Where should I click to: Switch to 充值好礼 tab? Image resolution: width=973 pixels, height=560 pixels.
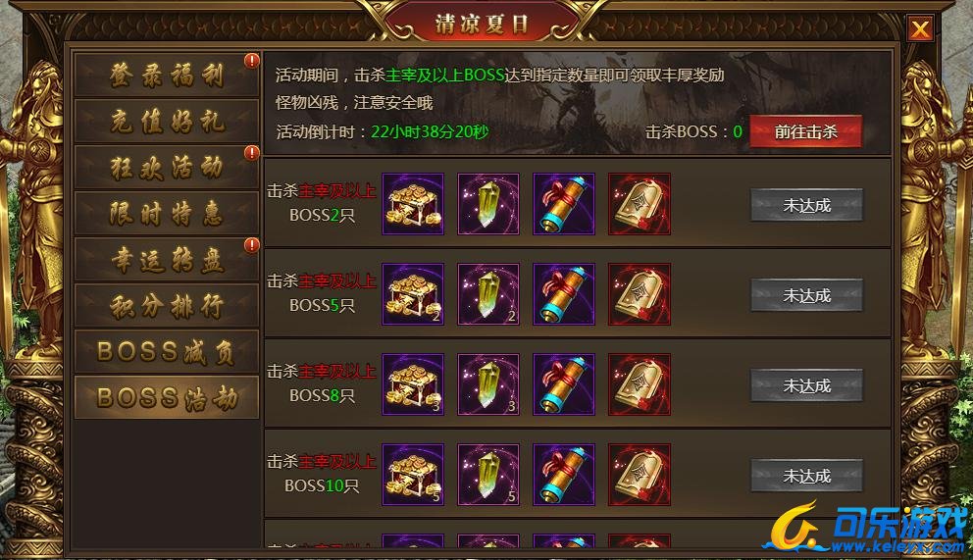coord(167,121)
